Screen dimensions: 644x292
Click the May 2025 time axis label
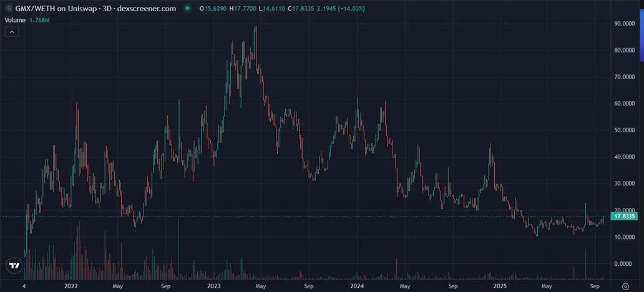coord(546,286)
